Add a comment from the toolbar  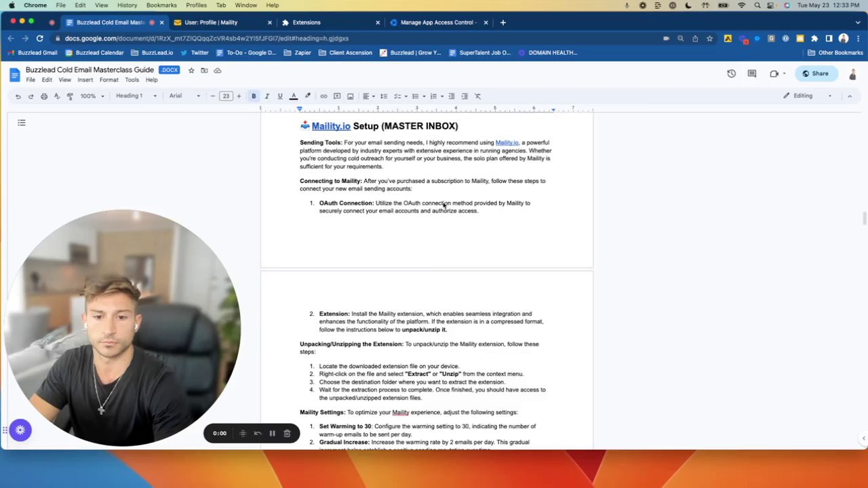337,96
